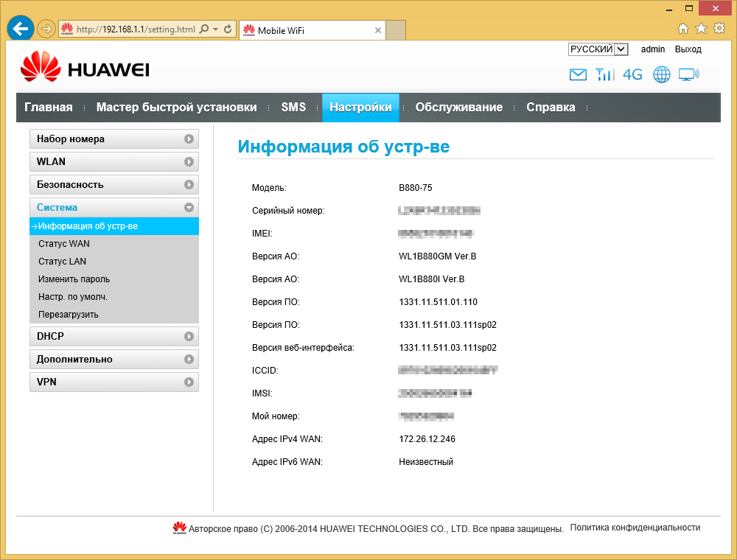
Task: Click the WAN IPv4 address 172.26.12.246
Action: coord(427,439)
